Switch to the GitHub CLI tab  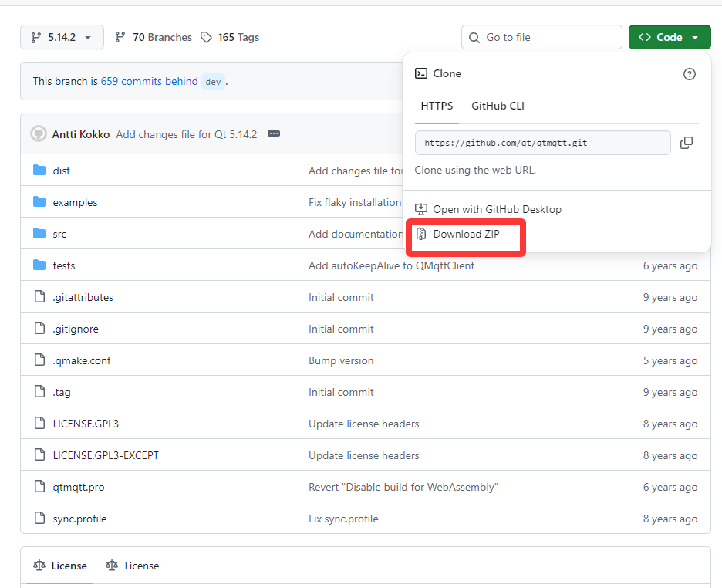click(498, 106)
